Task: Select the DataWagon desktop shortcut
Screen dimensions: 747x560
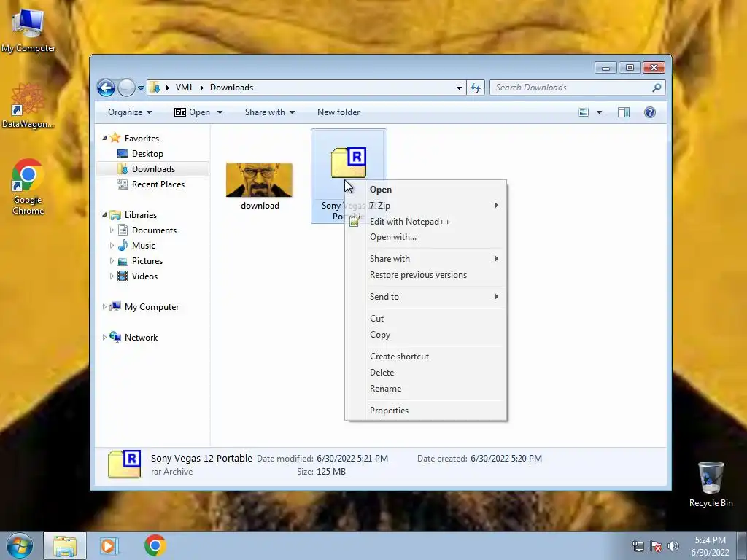Action: (28, 106)
